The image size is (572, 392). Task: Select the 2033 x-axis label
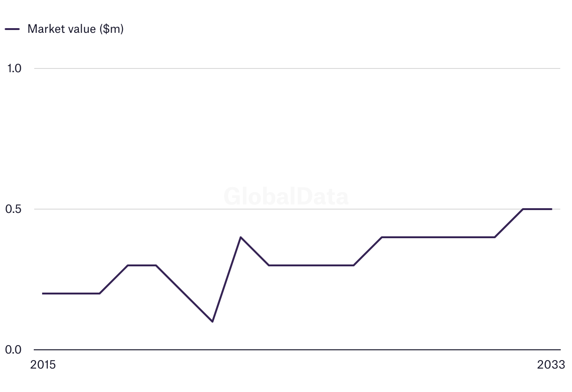[551, 365]
